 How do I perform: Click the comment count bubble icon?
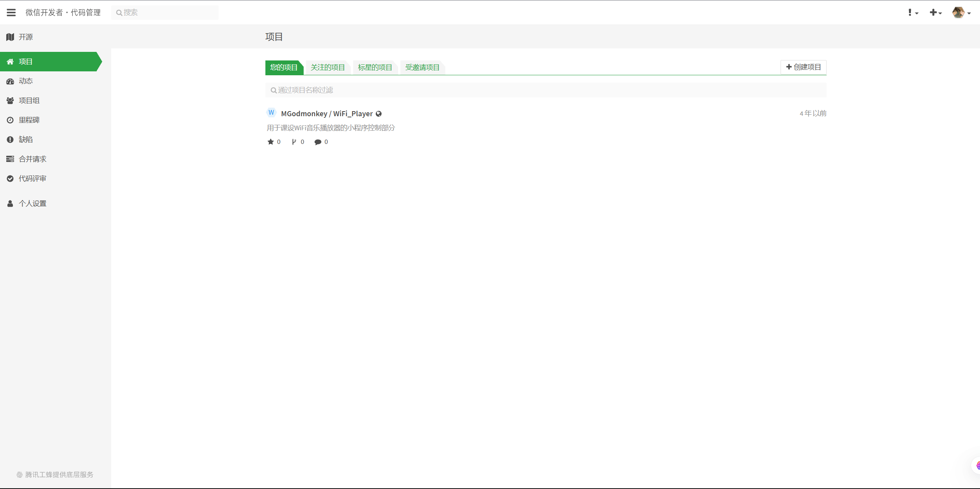[x=318, y=142]
